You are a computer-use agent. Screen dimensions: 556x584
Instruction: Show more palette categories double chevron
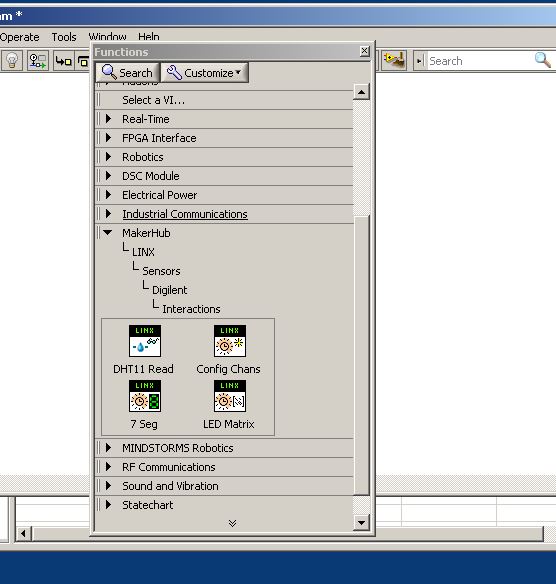coord(232,523)
